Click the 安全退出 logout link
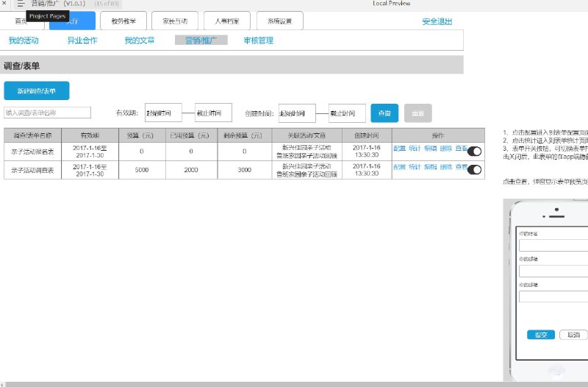Image resolution: width=588 pixels, height=387 pixels. pyautogui.click(x=437, y=21)
